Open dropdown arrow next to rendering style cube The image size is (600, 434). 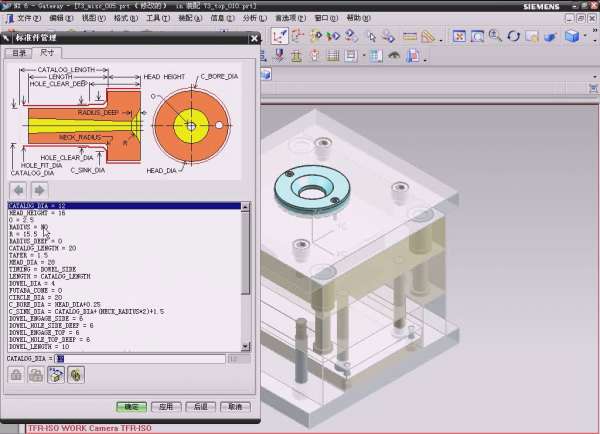pyautogui.click(x=585, y=36)
